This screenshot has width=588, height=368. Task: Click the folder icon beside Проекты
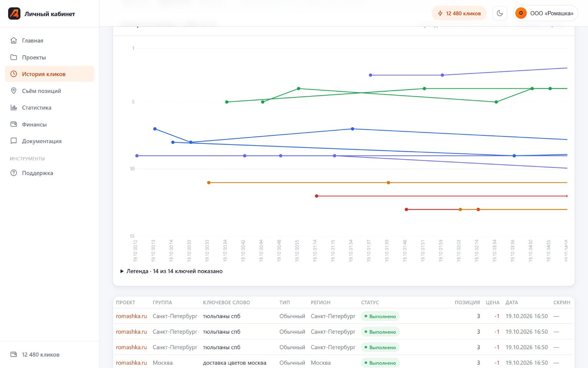pyautogui.click(x=14, y=57)
